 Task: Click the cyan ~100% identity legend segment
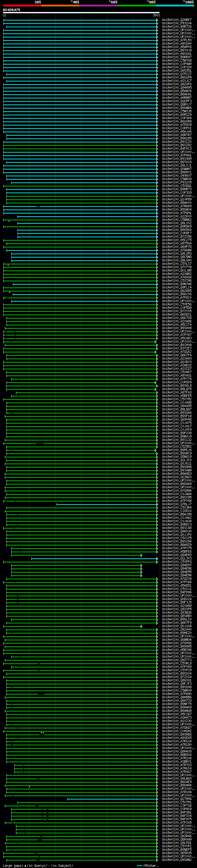pos(175,6)
